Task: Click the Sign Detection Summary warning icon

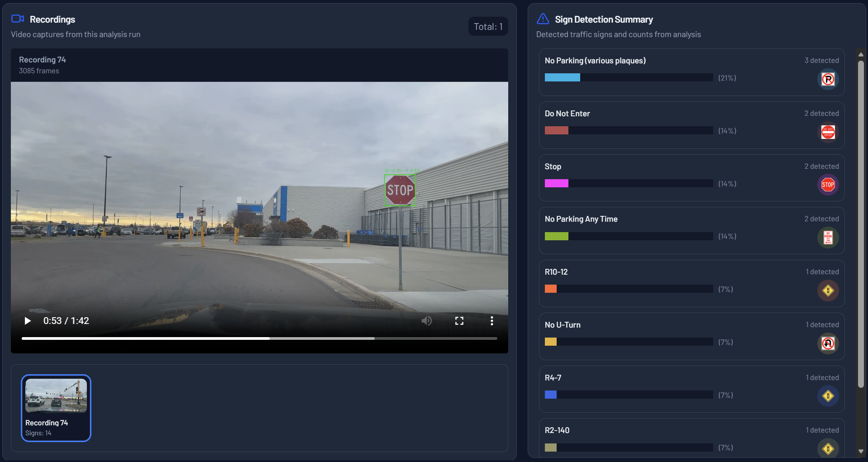Action: (x=543, y=19)
